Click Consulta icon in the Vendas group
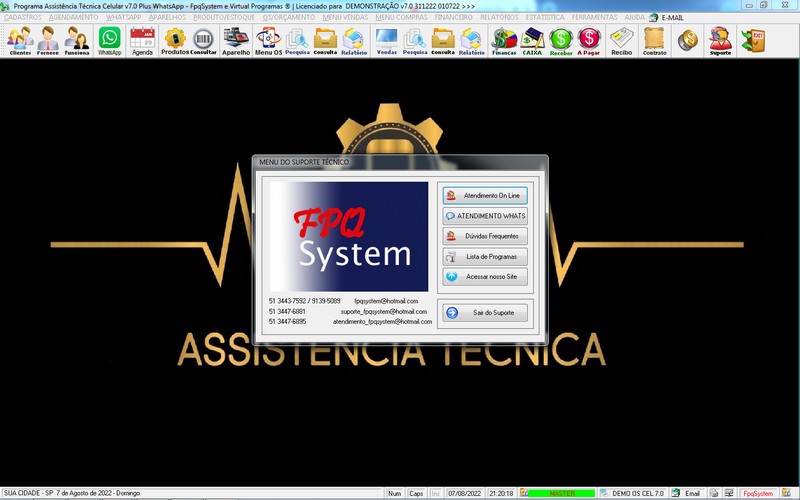 pyautogui.click(x=443, y=41)
